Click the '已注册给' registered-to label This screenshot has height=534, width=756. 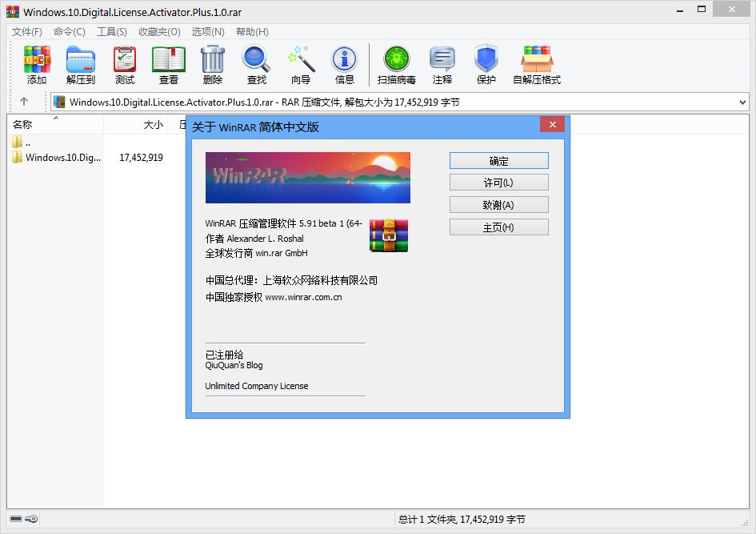[224, 355]
